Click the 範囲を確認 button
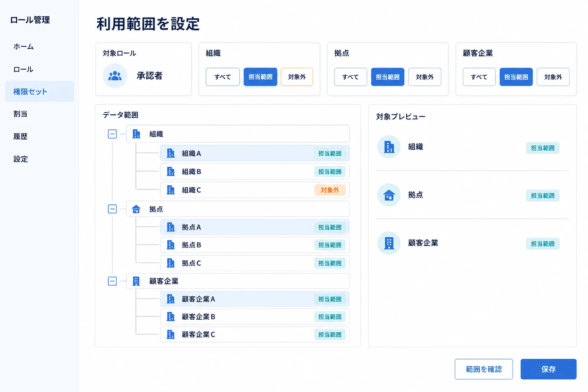Image resolution: width=588 pixels, height=392 pixels. 484,369
